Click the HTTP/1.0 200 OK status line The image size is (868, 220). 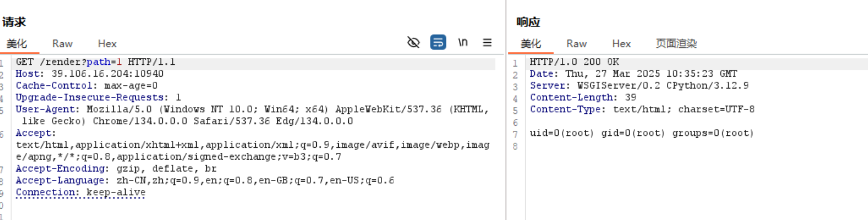(x=574, y=62)
